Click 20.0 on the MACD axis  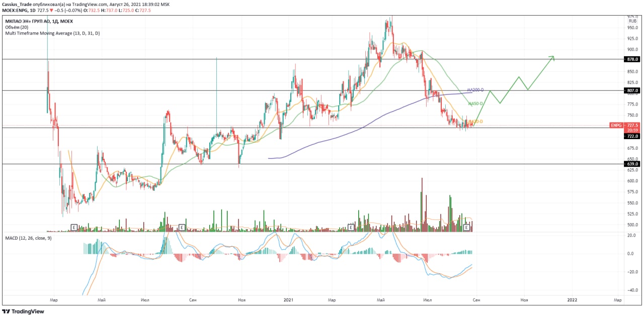pos(631,235)
